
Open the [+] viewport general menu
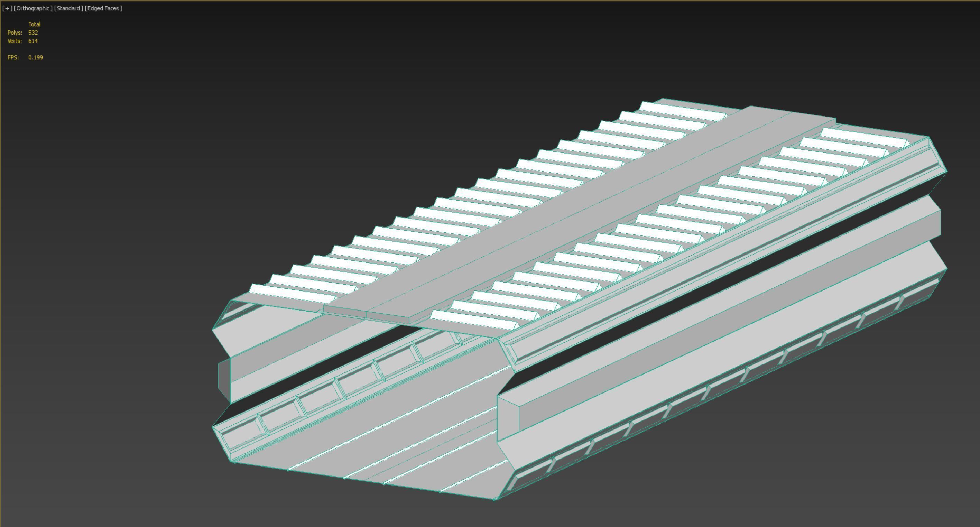(x=7, y=8)
